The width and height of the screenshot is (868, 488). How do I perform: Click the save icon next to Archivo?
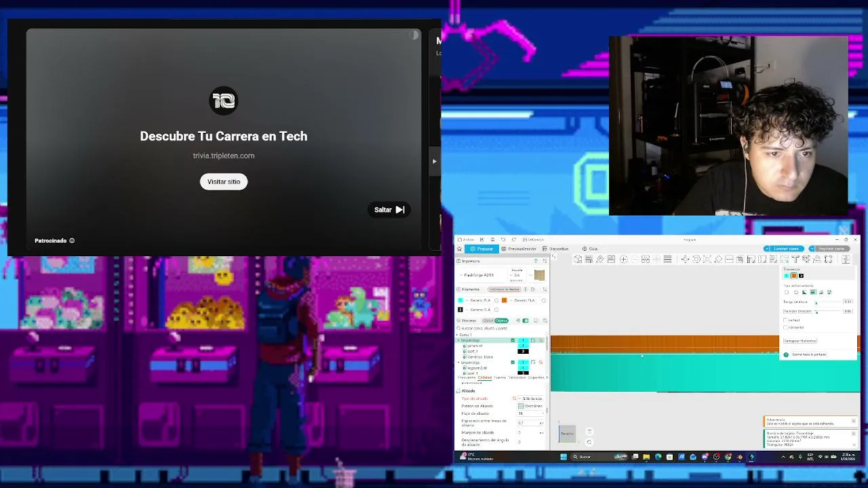(492, 239)
